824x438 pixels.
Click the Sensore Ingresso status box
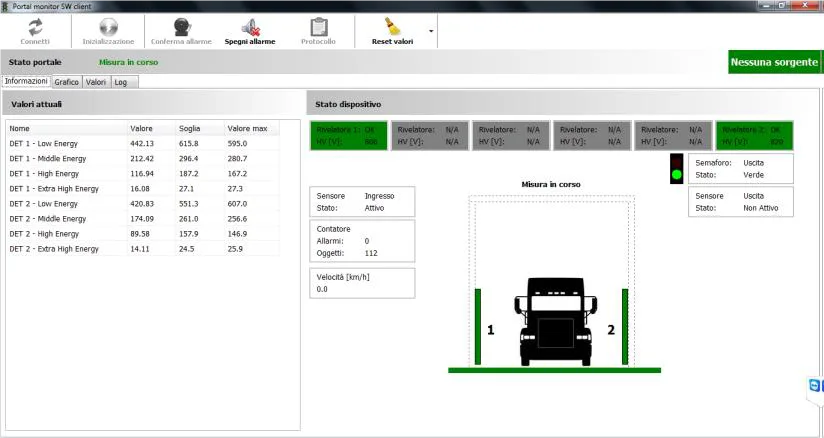click(x=362, y=201)
